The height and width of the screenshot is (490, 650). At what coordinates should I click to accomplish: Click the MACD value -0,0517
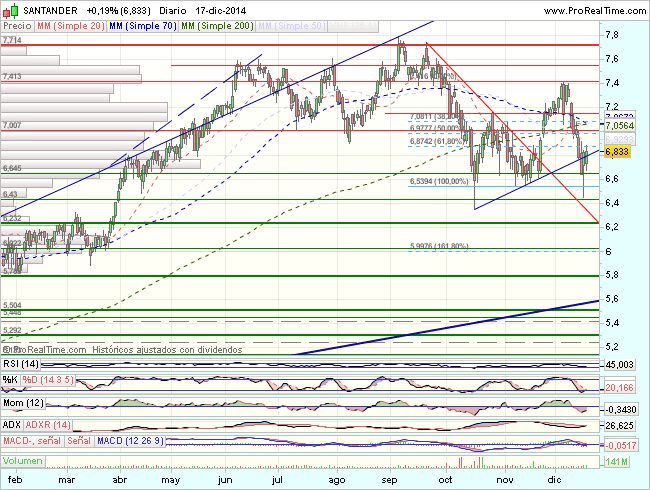click(621, 446)
